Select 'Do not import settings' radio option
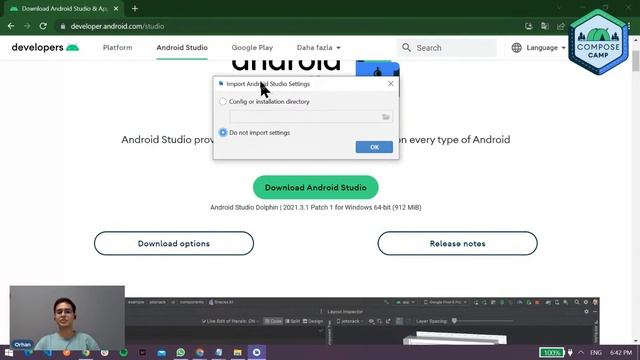Viewport: 640px width, 360px height. 223,133
